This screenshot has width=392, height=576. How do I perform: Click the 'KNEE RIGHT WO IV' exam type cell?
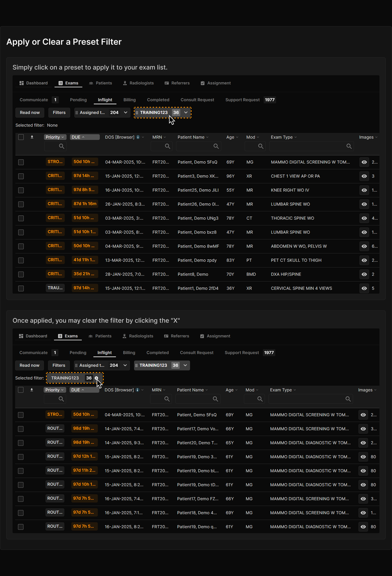290,190
